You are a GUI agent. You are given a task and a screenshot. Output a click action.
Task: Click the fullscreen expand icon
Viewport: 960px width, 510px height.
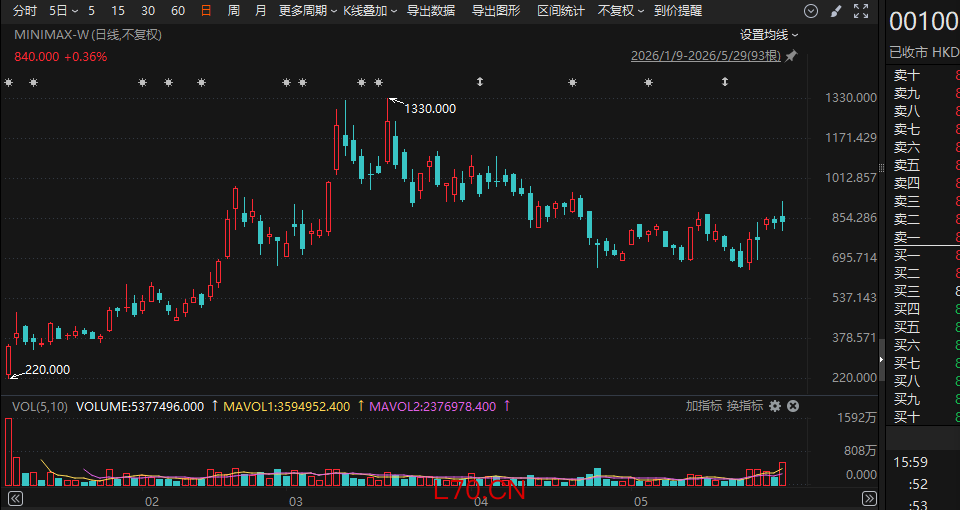pos(861,11)
